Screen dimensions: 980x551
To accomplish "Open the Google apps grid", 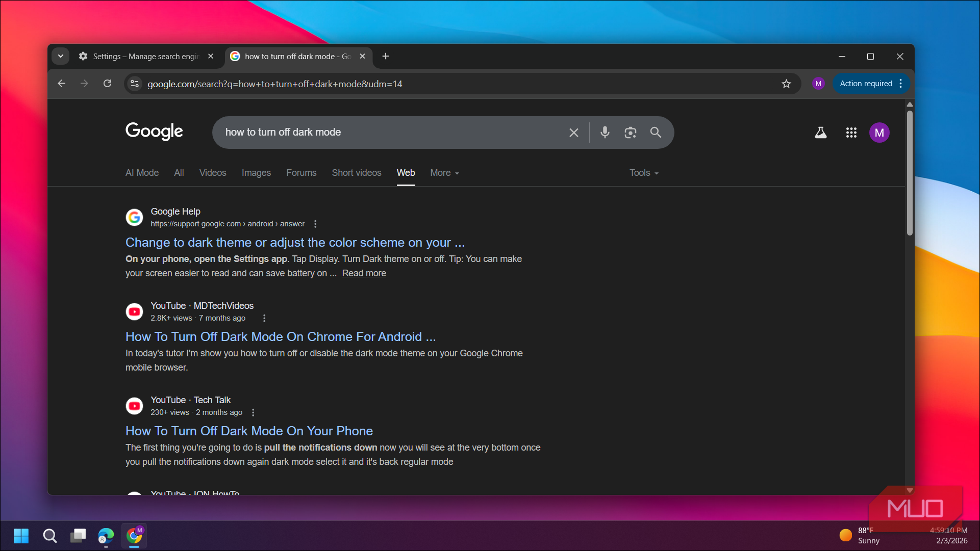I will 851,133.
